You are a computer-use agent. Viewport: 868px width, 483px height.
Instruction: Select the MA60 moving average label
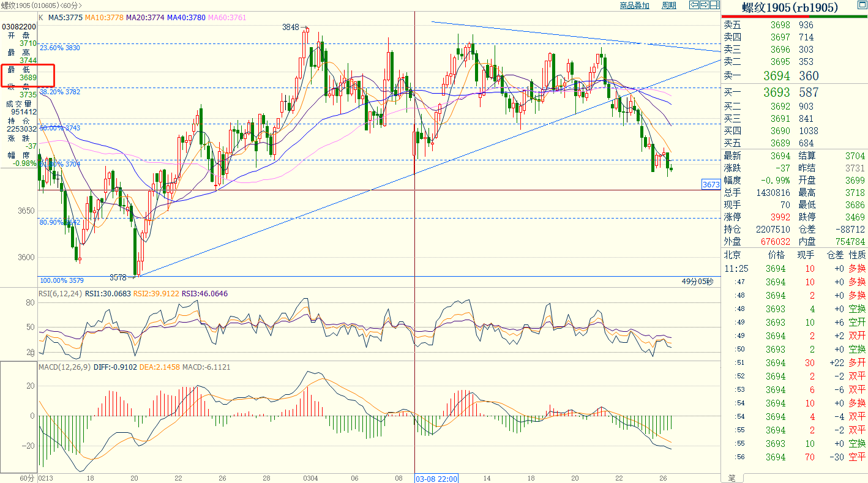pyautogui.click(x=227, y=18)
